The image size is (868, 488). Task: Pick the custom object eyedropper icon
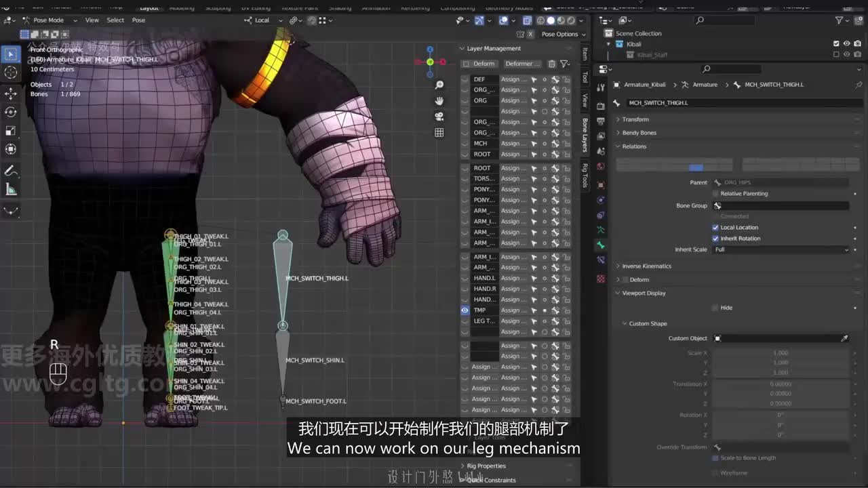[844, 338]
